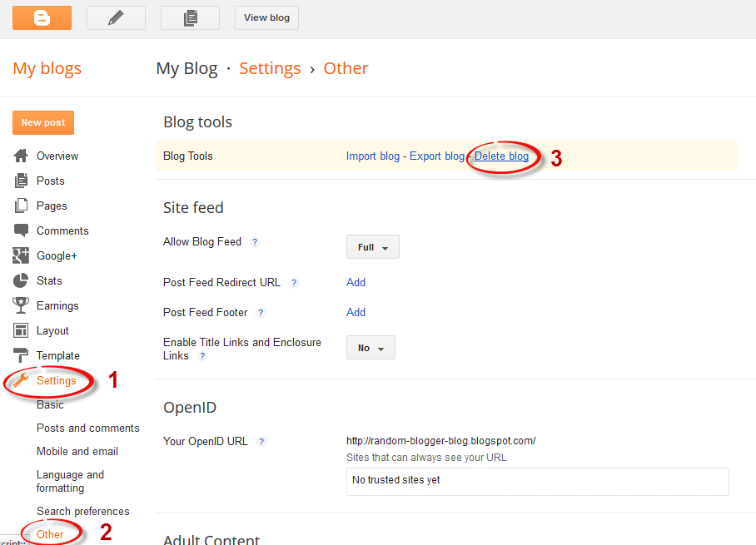Click the Delete blog link
Screen dimensions: 756x545
click(x=501, y=156)
